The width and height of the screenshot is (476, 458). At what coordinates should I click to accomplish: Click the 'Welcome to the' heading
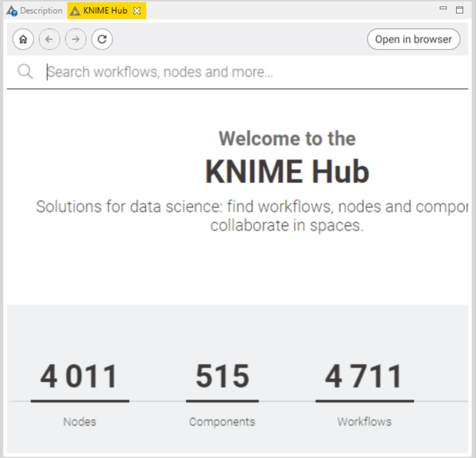click(x=287, y=139)
